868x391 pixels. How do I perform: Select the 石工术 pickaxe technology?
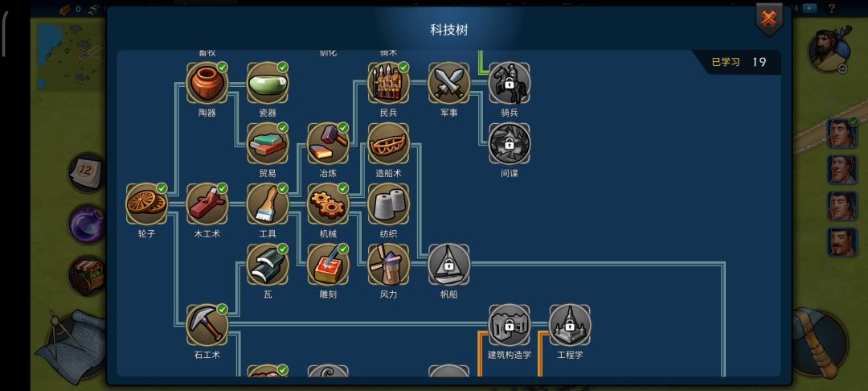207,325
